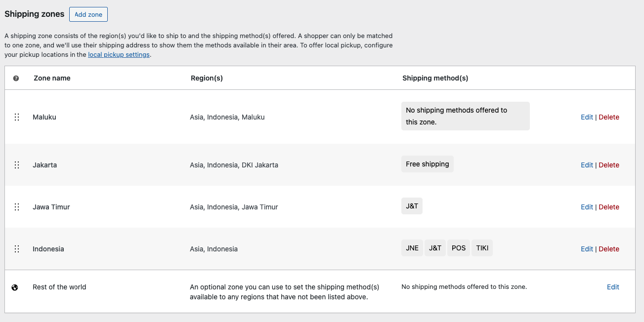Edit the Indonesia shipping zone
The height and width of the screenshot is (322, 644).
coord(587,249)
